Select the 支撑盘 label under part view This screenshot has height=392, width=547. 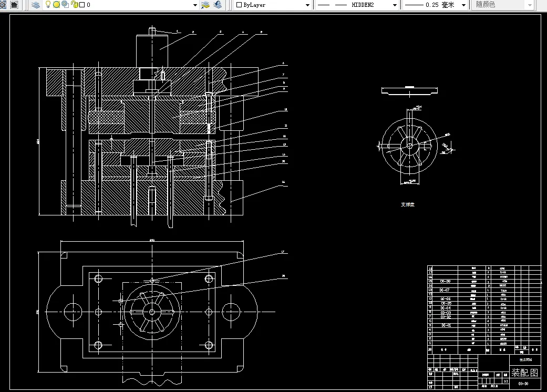pos(407,204)
